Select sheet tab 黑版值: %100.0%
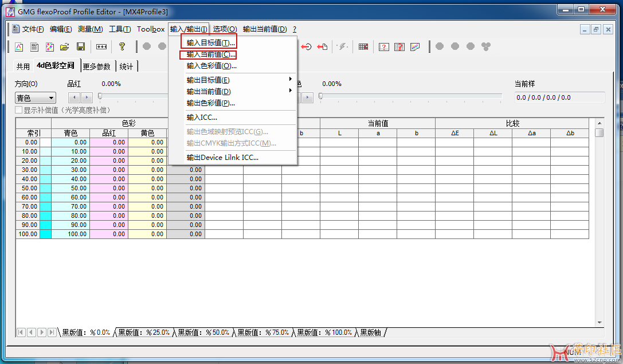This screenshot has height=364, width=623. 324,332
